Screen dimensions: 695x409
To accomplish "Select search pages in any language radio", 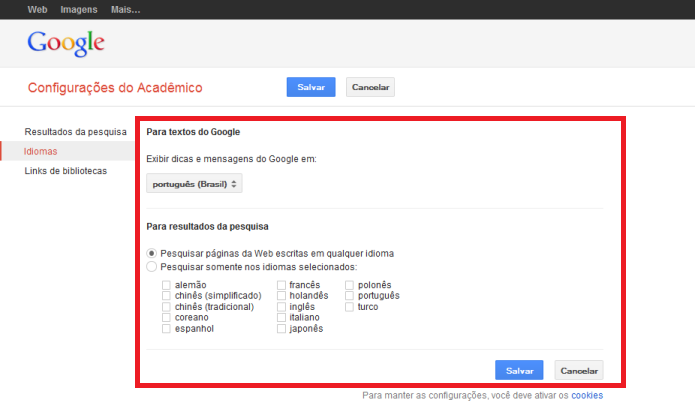I will click(x=152, y=253).
